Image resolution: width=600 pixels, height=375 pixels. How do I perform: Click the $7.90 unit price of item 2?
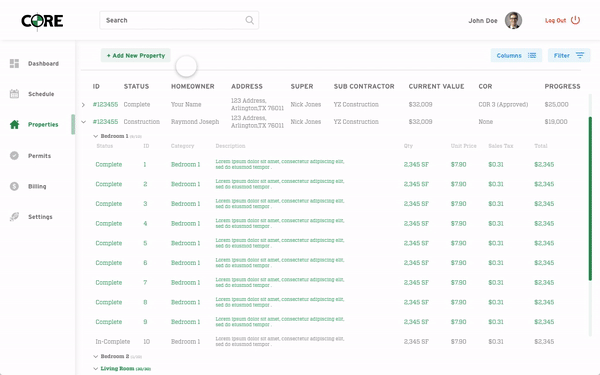pyautogui.click(x=458, y=184)
